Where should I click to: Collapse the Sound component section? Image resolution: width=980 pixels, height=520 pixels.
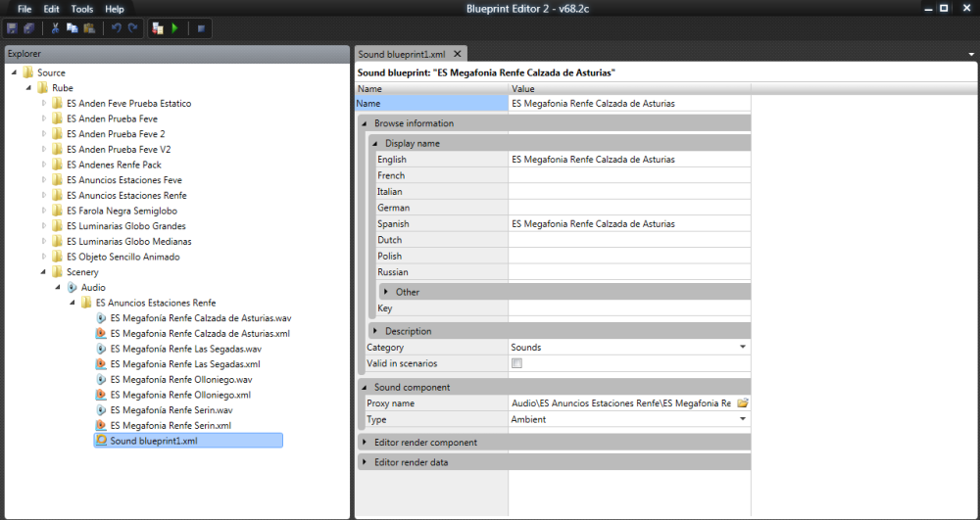pyautogui.click(x=365, y=388)
